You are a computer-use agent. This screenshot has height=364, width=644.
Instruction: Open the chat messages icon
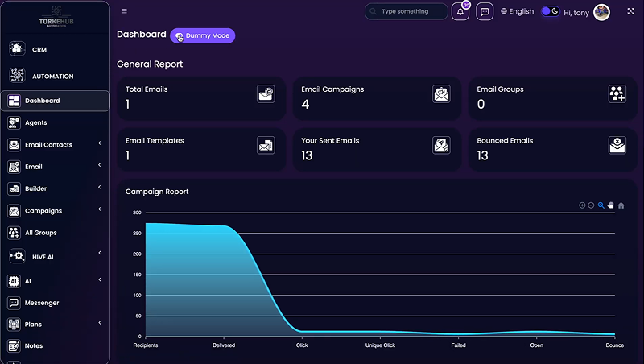pyautogui.click(x=484, y=12)
